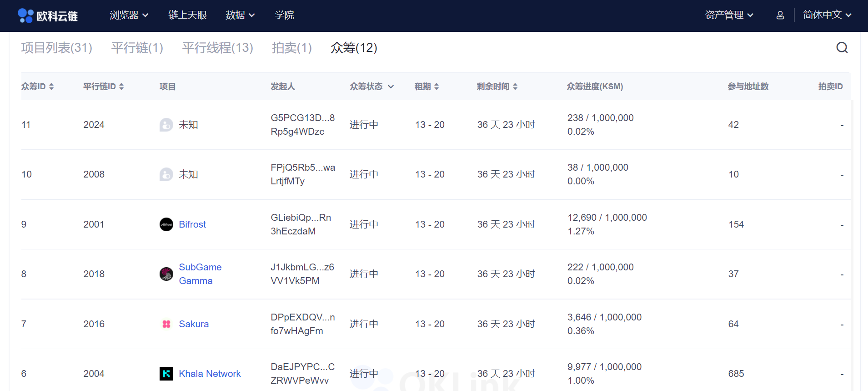Toggle sorting on 剩余时间 column
868x391 pixels.
[x=515, y=86]
